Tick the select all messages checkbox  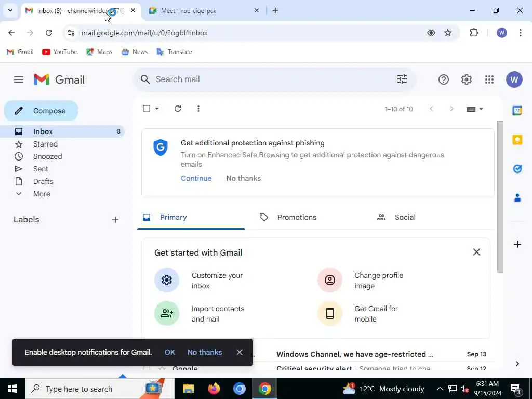(147, 109)
